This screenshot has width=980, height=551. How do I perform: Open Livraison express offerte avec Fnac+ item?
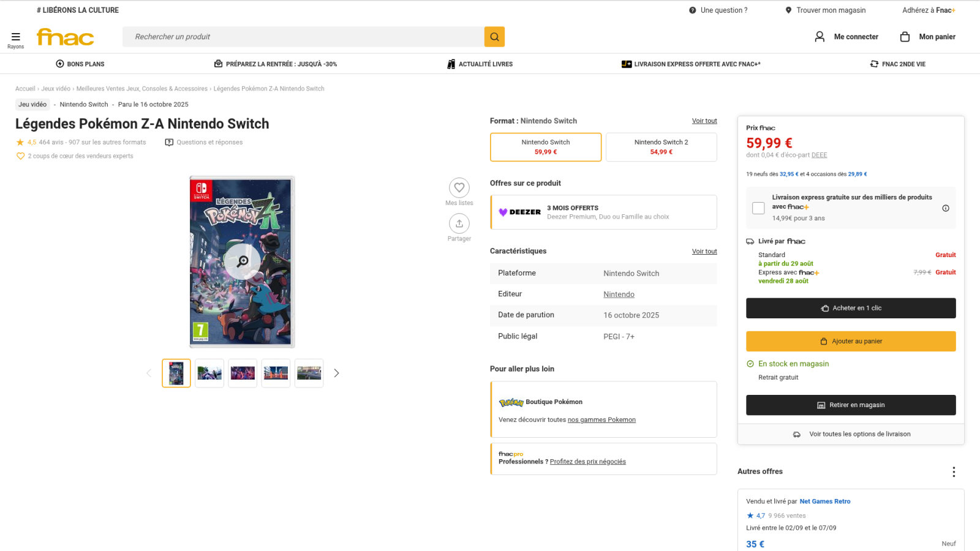(x=691, y=64)
